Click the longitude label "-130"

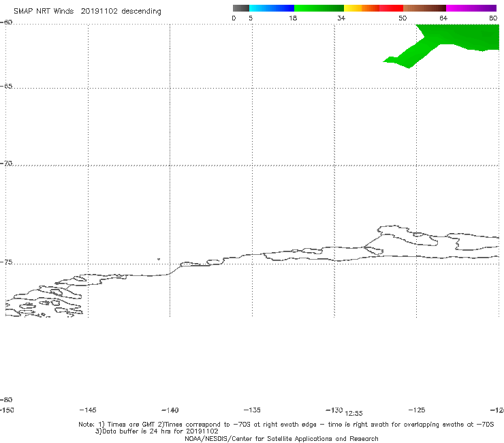334,410
